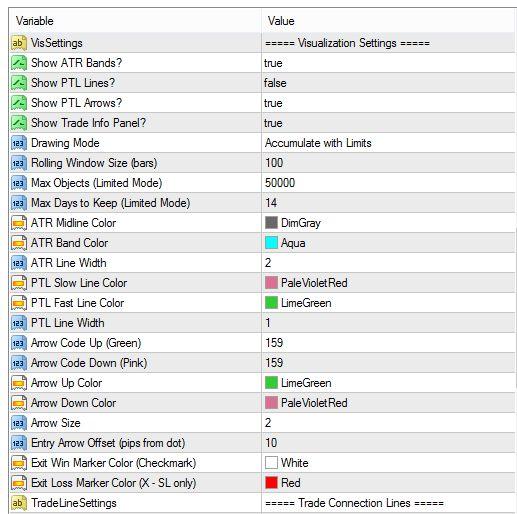Edit the ATR Line Width value 2
Viewport: 517px width, 514px height.
click(389, 263)
